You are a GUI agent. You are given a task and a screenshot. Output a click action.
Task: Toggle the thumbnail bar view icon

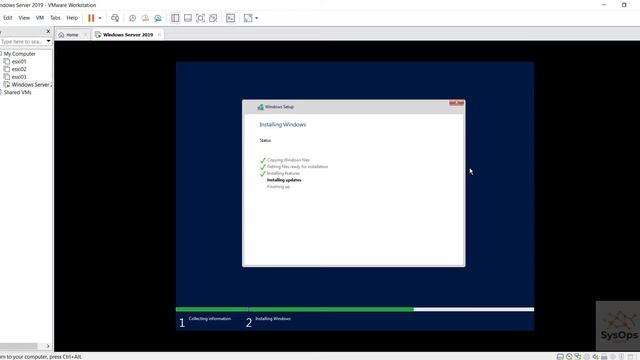point(188,18)
